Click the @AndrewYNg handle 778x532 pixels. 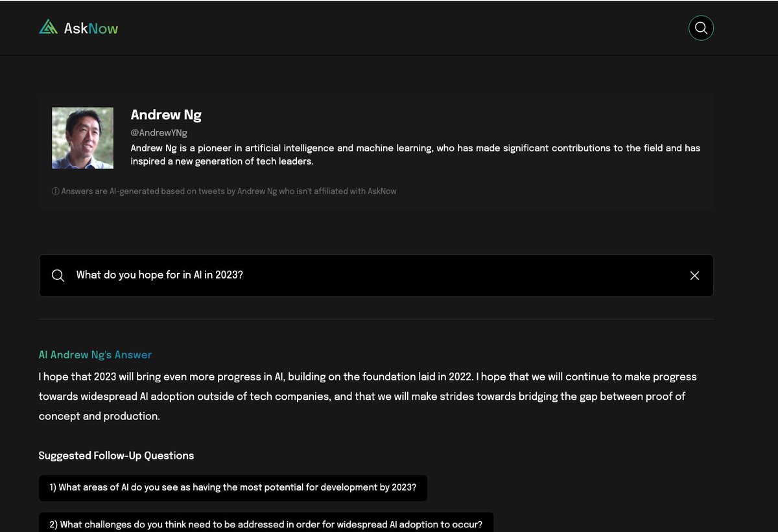click(159, 133)
